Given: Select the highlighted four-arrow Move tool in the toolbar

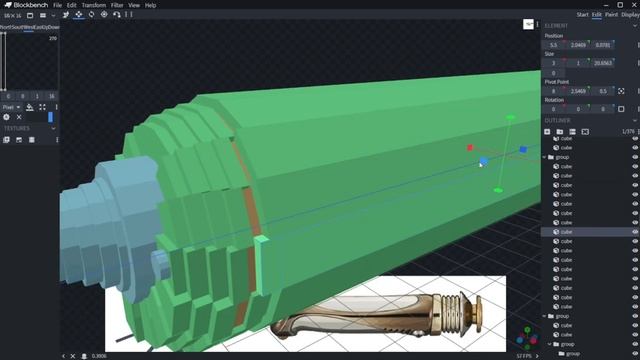Looking at the screenshot, I should tap(79, 15).
